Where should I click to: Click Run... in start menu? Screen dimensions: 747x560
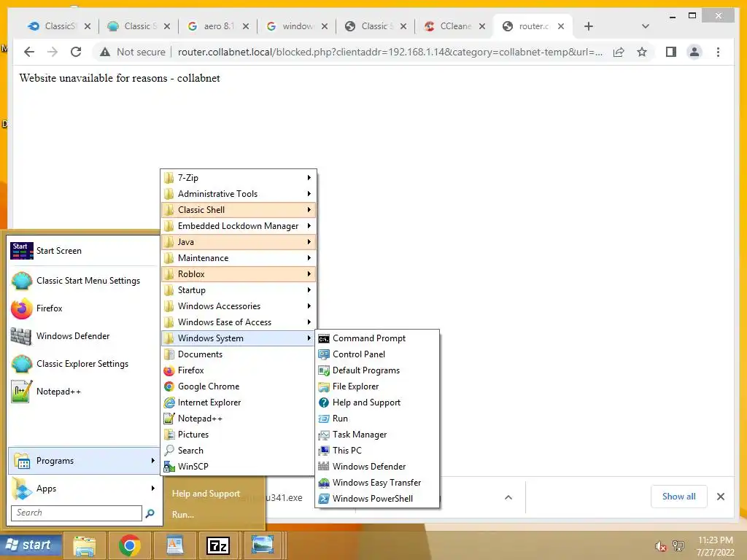coord(183,515)
